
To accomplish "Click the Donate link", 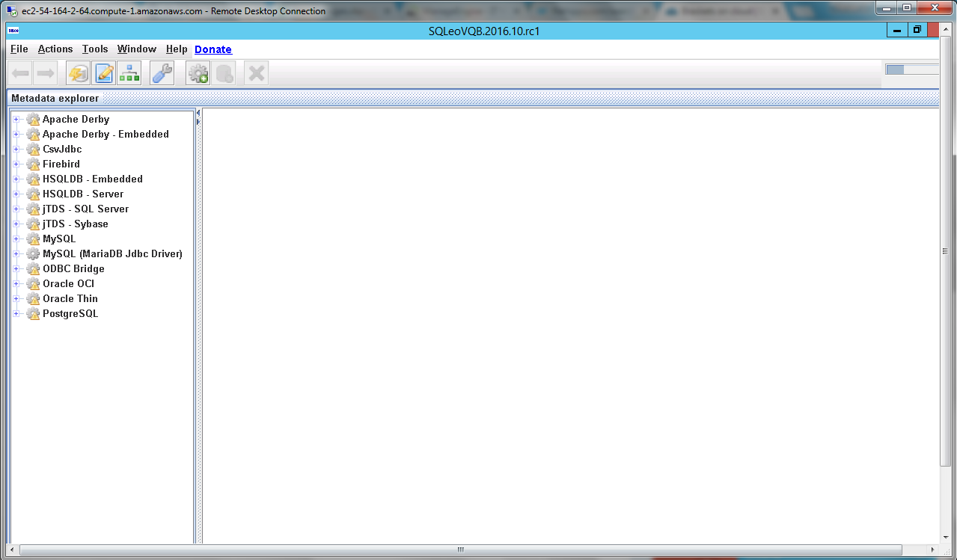I will (213, 49).
